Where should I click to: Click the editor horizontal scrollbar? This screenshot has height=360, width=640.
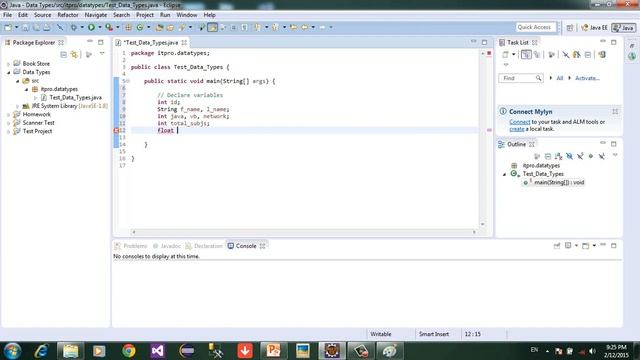pyautogui.click(x=304, y=232)
